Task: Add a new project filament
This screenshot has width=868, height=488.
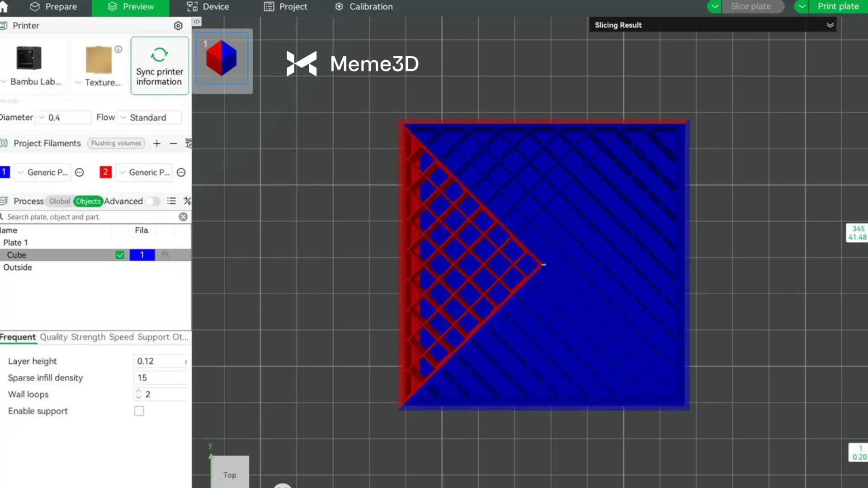Action: (x=157, y=144)
